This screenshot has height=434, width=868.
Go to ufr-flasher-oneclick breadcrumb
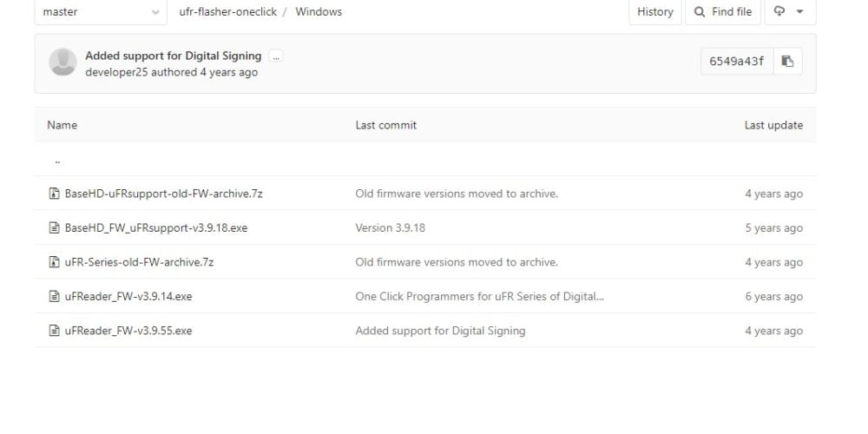pos(227,11)
